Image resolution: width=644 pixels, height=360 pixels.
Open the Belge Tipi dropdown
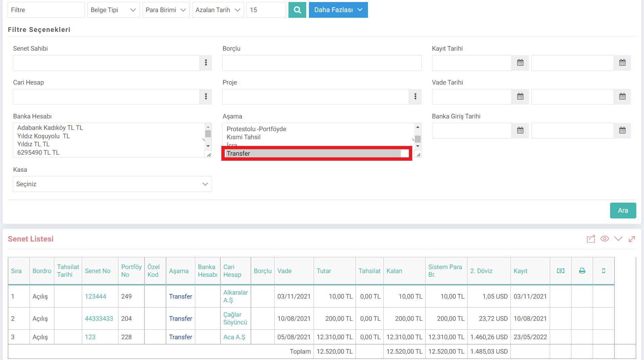point(113,10)
